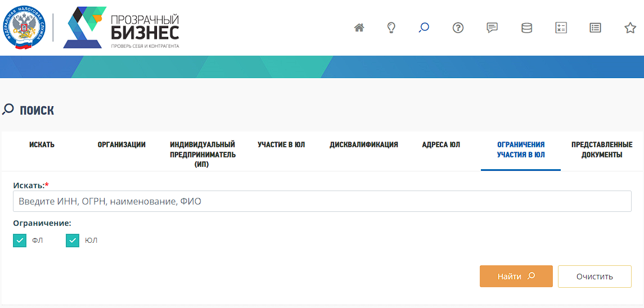Select the Ограничения участия в ЮЛ tab
Screen dimensions: 644x308
[521, 150]
